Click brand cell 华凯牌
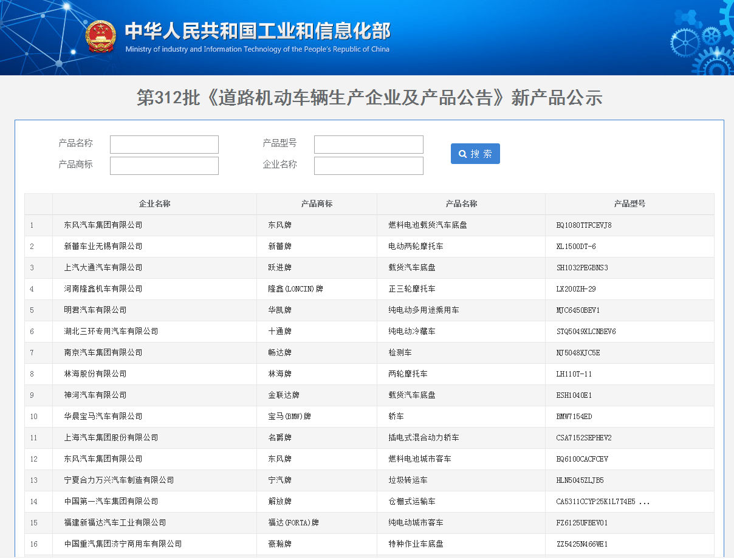Viewport: 734px width, 560px height. 280,310
